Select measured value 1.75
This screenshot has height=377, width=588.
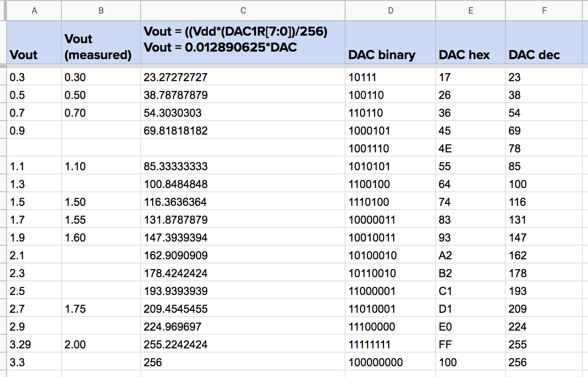click(101, 309)
